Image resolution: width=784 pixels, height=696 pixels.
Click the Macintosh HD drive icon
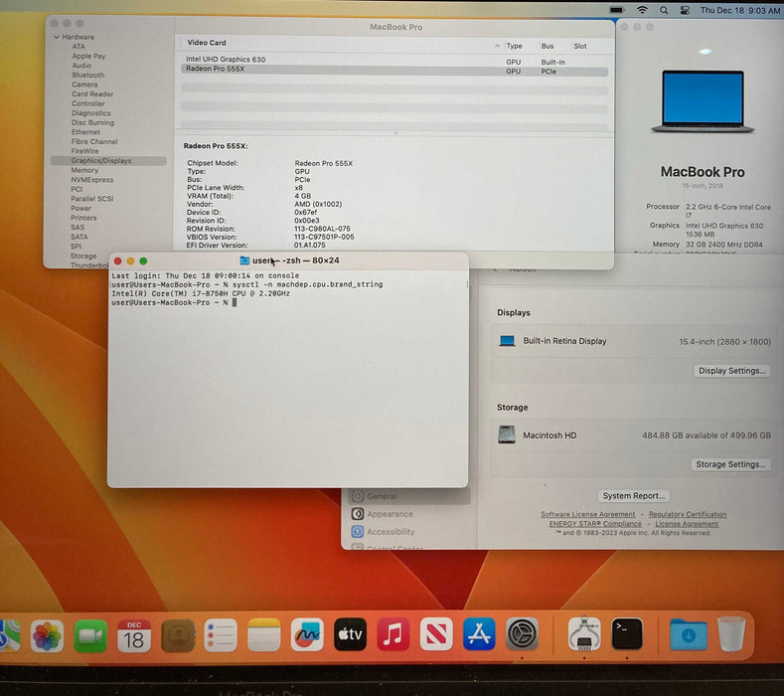[507, 435]
